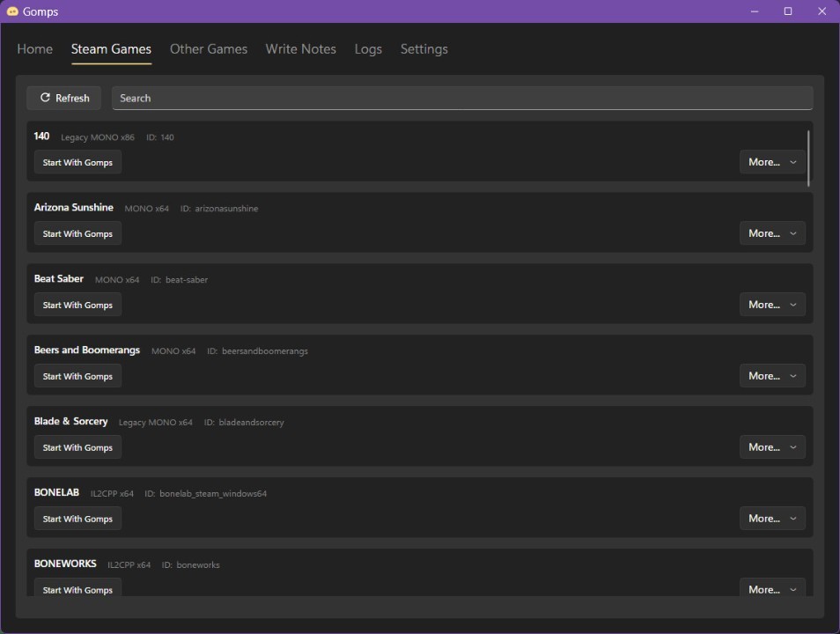
Task: Click the Beat Saber title
Action: pos(59,278)
